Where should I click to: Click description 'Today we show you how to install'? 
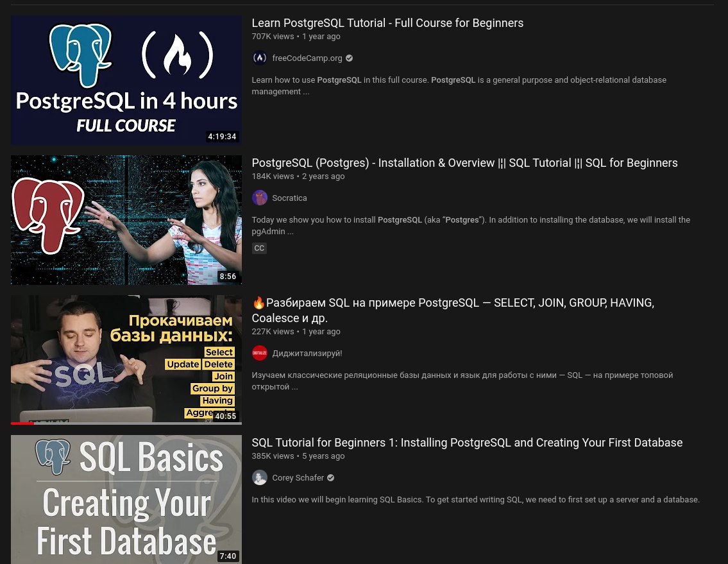point(471,225)
